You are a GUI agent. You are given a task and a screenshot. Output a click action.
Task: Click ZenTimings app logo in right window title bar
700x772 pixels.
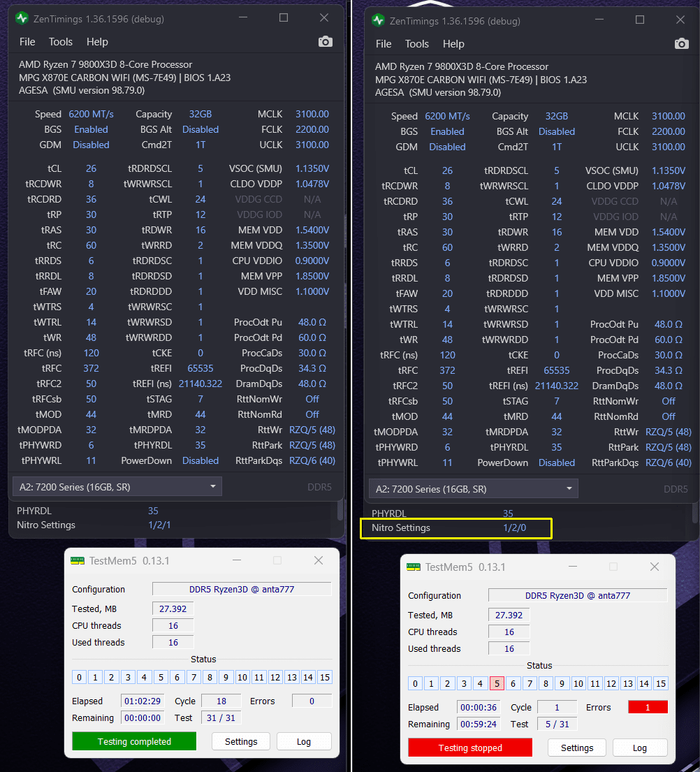(x=378, y=21)
